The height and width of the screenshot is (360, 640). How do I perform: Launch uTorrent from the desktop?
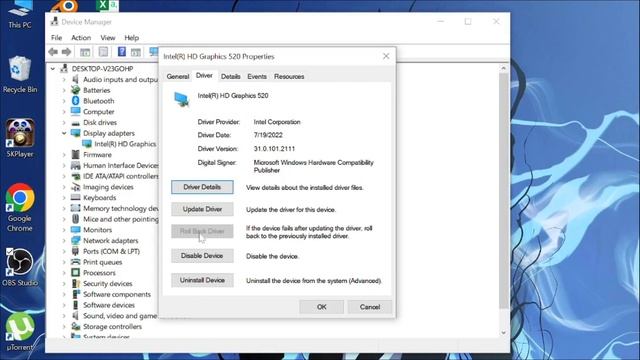[x=20, y=331]
